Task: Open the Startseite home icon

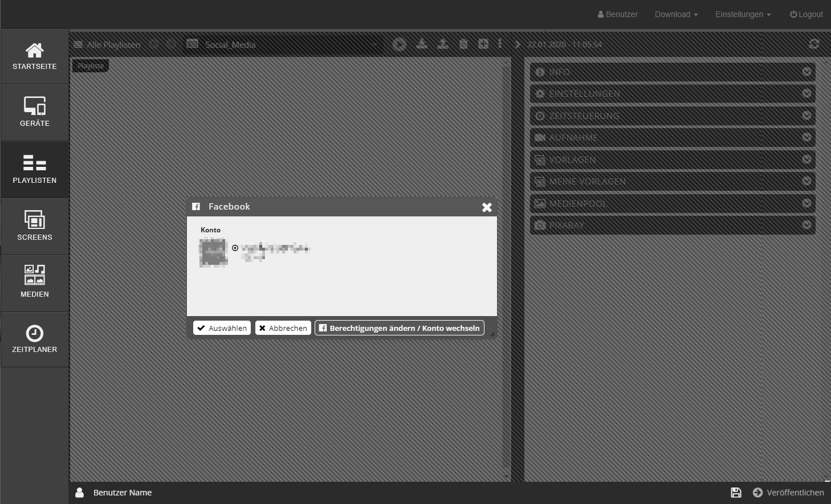Action: point(35,56)
